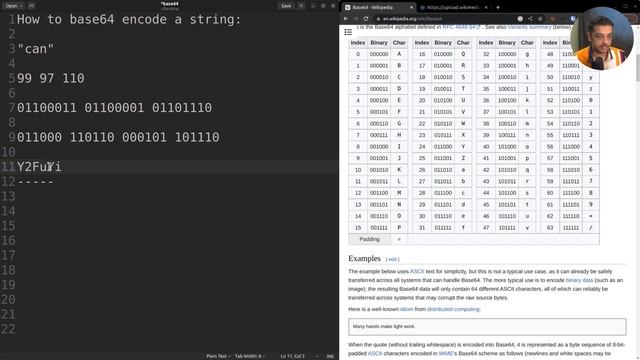Viewport: 640px width, 360px height.
Task: Click the Ln 11, Col 5 position indicator
Action: point(292,356)
